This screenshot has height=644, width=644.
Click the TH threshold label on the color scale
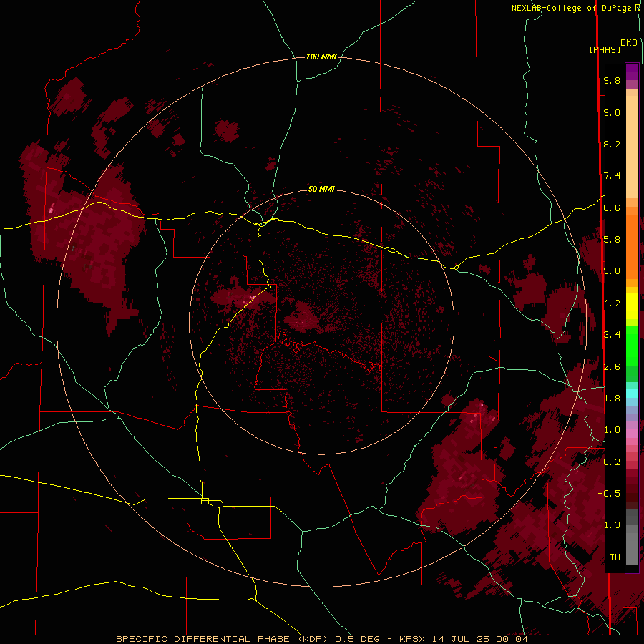pyautogui.click(x=615, y=557)
